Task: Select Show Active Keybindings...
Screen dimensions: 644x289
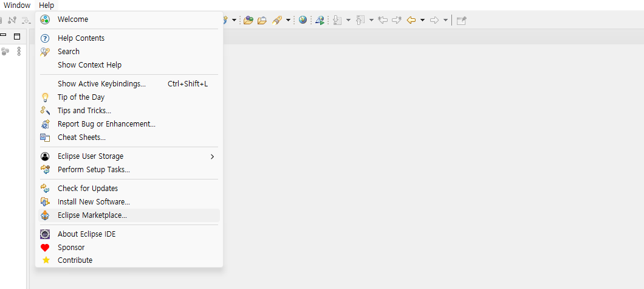Action: click(129, 84)
